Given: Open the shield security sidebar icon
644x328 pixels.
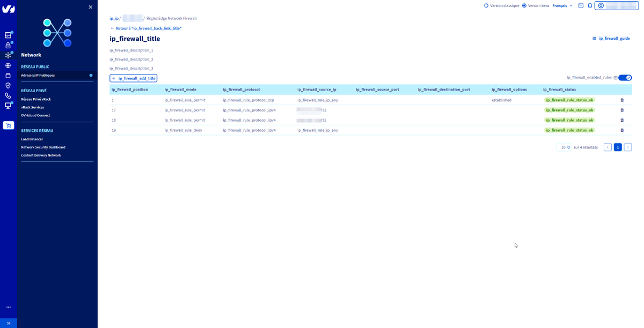Looking at the screenshot, I should pos(8,85).
